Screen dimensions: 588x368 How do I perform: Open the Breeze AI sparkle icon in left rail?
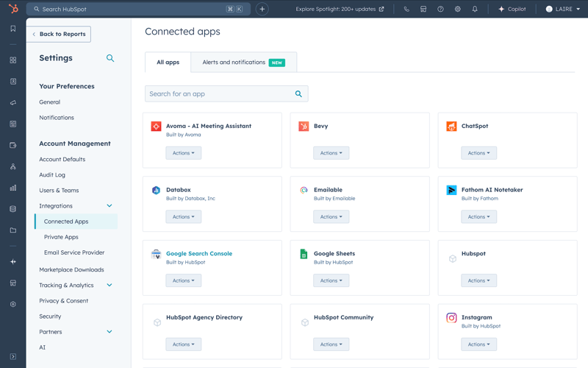13,262
